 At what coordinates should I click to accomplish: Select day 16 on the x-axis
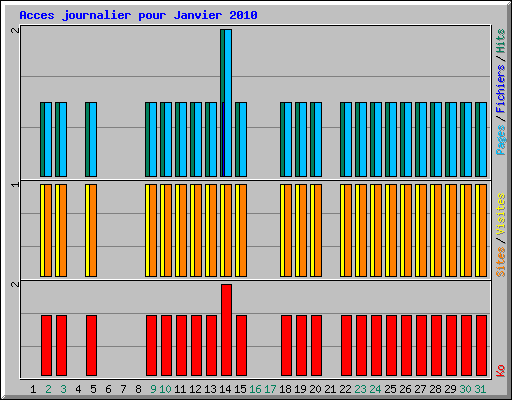point(255,389)
